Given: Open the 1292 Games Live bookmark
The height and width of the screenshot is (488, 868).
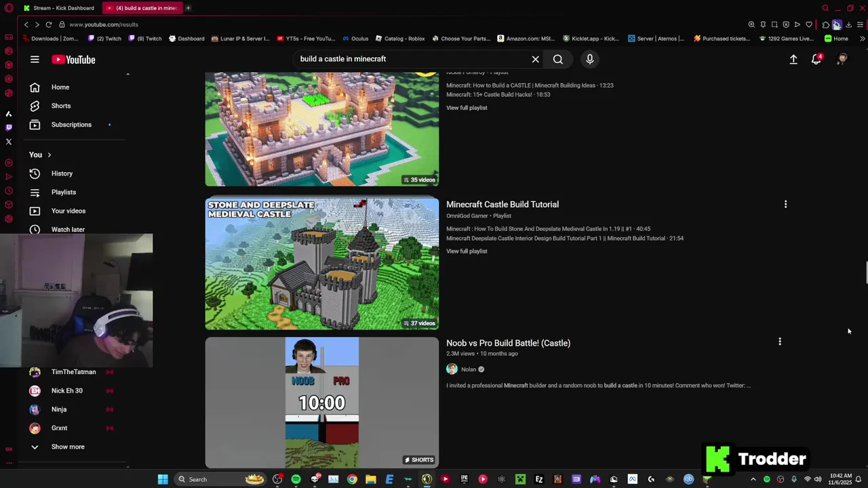Looking at the screenshot, I should point(786,39).
